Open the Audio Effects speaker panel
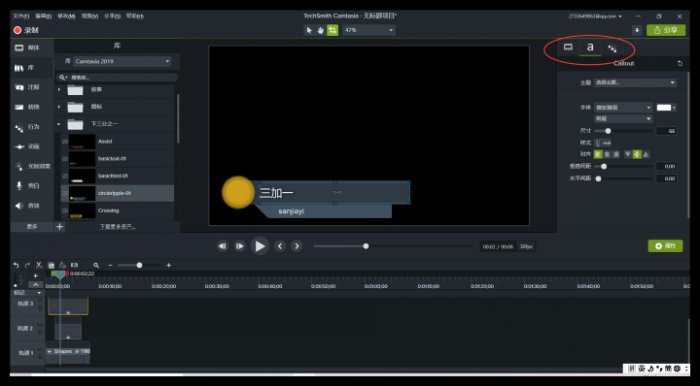Image resolution: width=700 pixels, height=386 pixels. (28, 206)
